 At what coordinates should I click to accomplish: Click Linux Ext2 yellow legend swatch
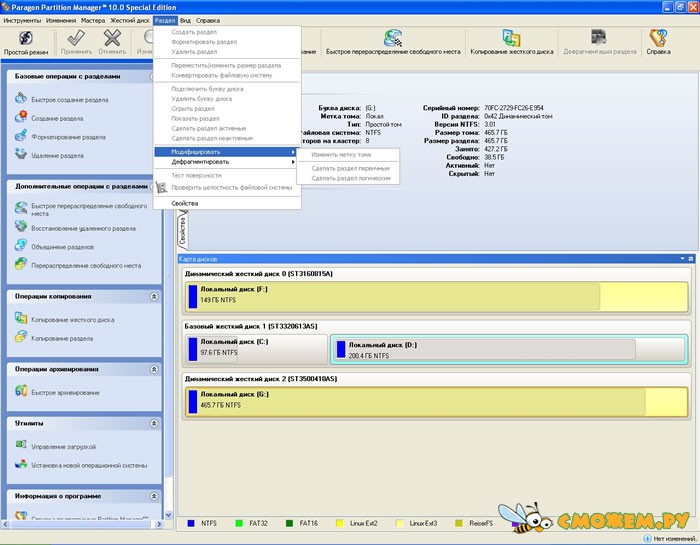point(339,523)
